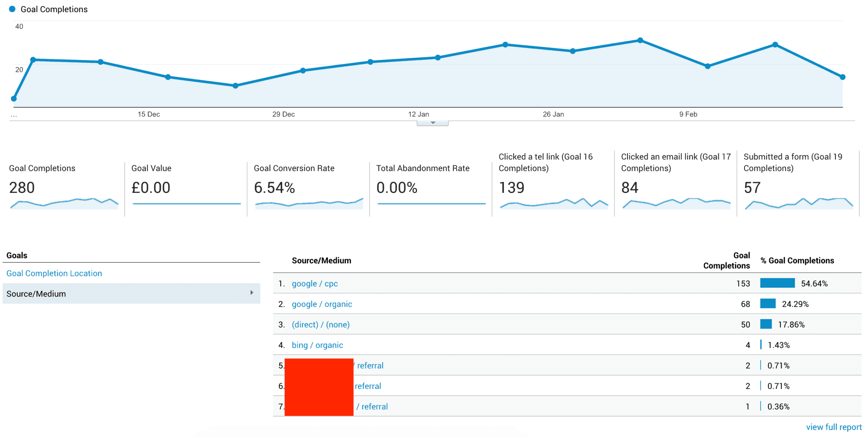Open the google / cpc source link
Viewport: 868px width, 437px height.
314,283
